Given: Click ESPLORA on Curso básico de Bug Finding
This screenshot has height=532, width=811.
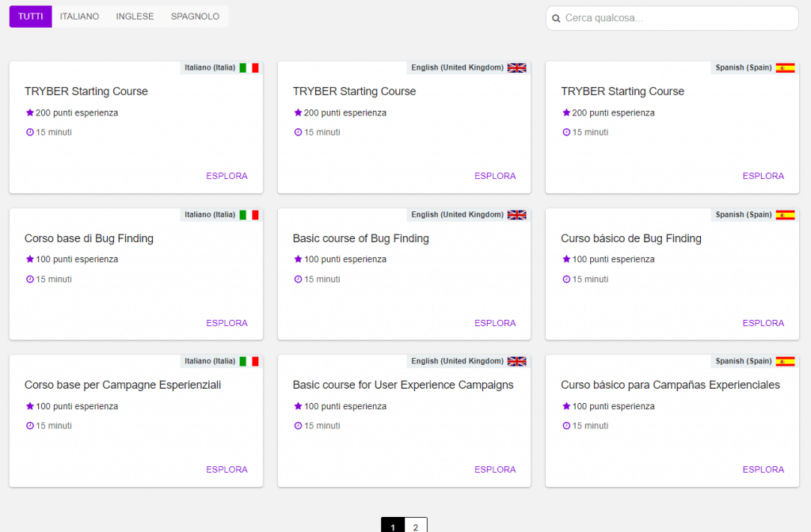Looking at the screenshot, I should 763,323.
